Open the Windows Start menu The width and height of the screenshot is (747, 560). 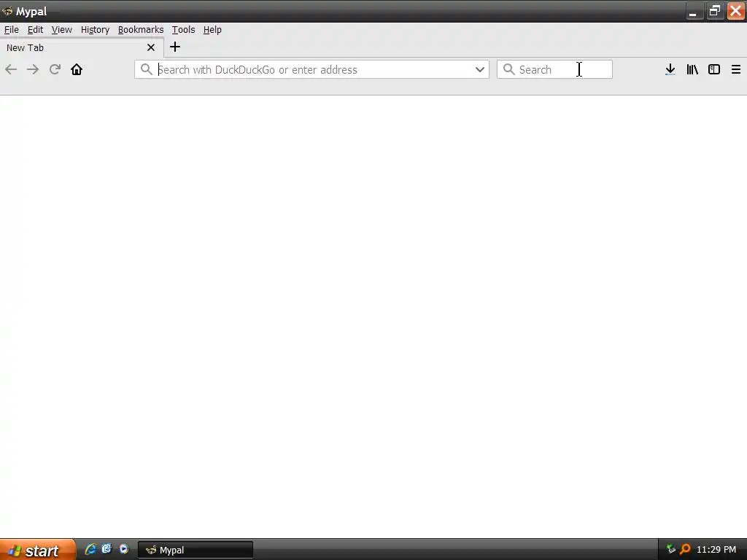coord(38,550)
